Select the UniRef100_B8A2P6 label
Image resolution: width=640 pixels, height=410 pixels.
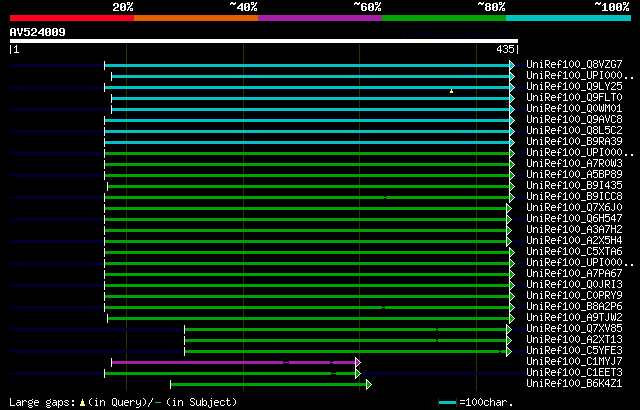point(574,307)
